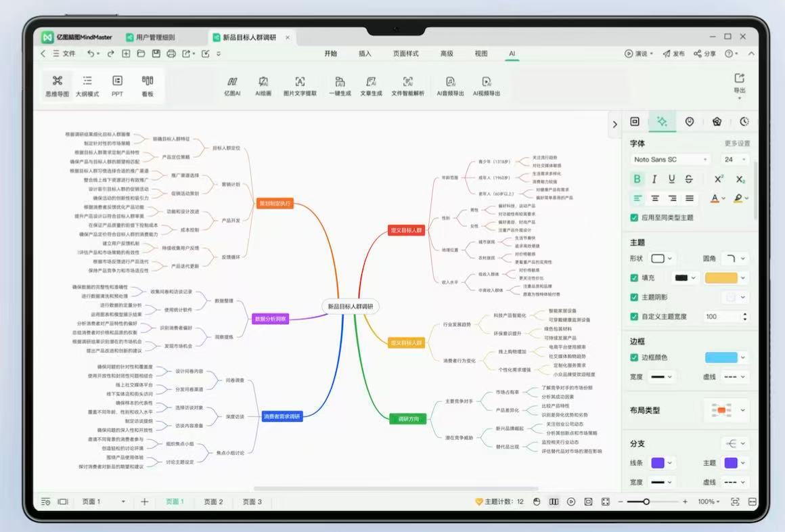Image resolution: width=785 pixels, height=532 pixels.
Task: Undo the last action
Action: pos(91,53)
